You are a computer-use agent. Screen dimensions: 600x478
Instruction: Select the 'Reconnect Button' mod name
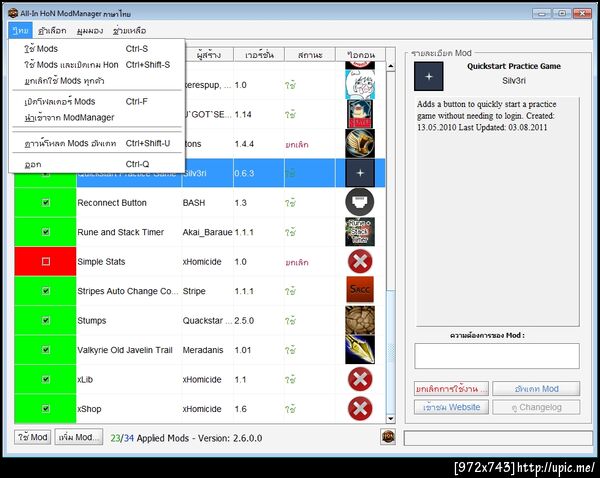(x=112, y=203)
